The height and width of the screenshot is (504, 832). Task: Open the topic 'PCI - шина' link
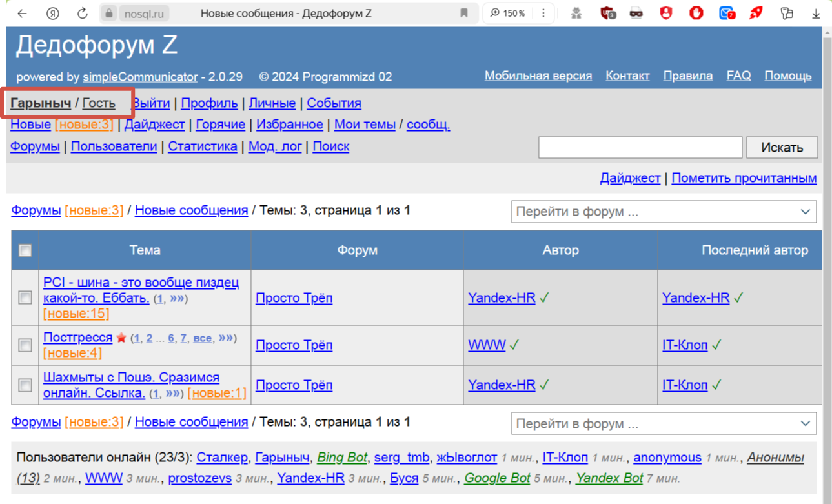click(x=141, y=290)
